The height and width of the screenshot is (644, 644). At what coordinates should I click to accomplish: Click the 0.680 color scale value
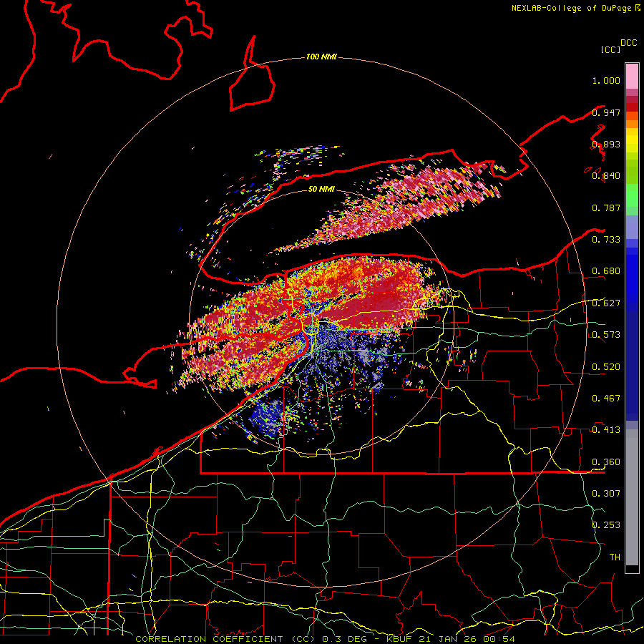coord(606,271)
